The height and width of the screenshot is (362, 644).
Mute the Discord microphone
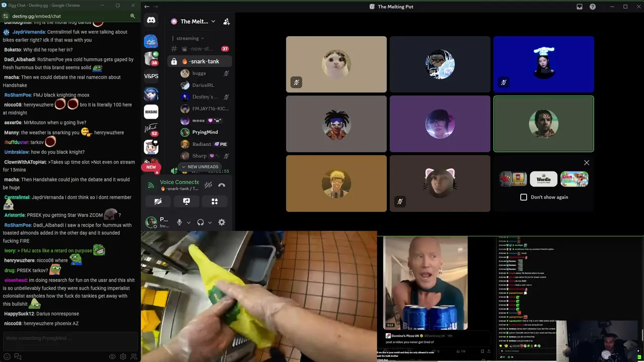click(179, 222)
